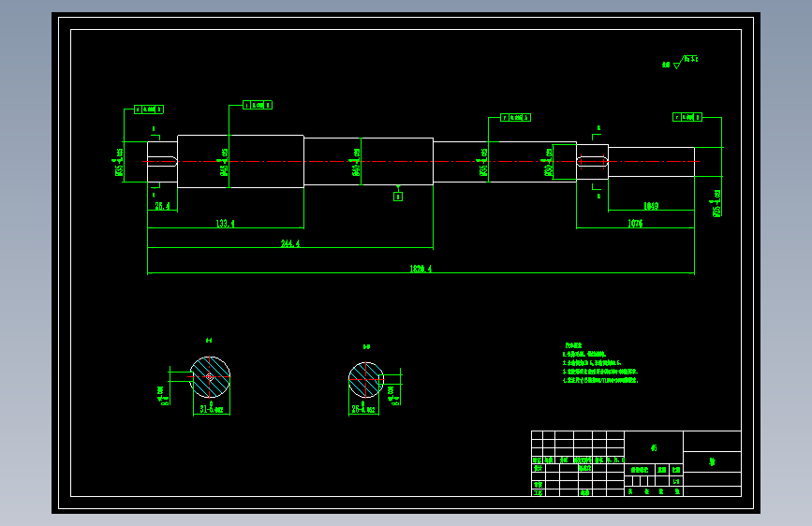This screenshot has width=812, height=526.
Task: Click the hatched cross-section with the center hole
Action: (x=210, y=377)
